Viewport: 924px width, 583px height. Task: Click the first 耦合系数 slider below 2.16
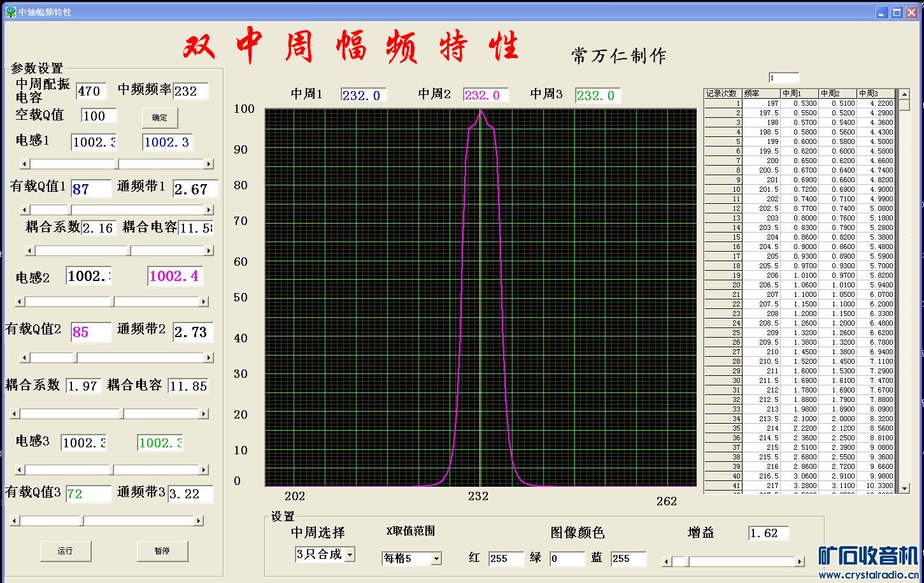[119, 251]
